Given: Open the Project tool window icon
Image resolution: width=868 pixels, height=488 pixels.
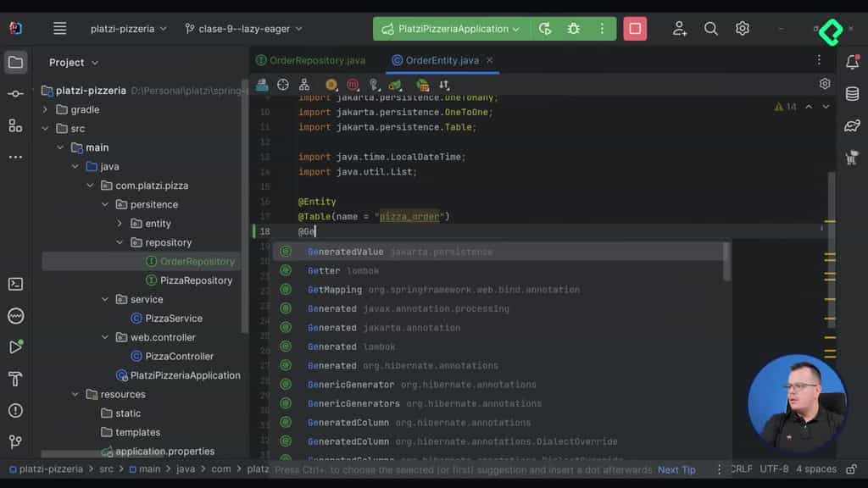Looking at the screenshot, I should [15, 61].
